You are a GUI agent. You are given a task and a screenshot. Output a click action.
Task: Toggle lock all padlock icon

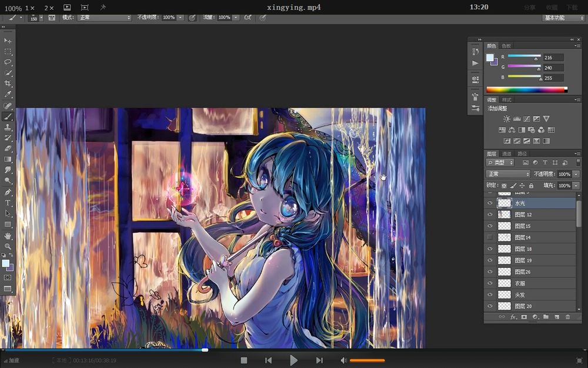coord(531,185)
